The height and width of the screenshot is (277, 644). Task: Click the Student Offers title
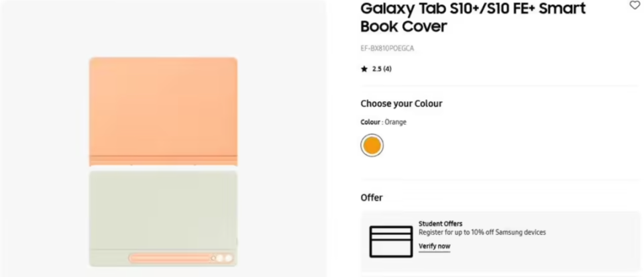tap(440, 224)
